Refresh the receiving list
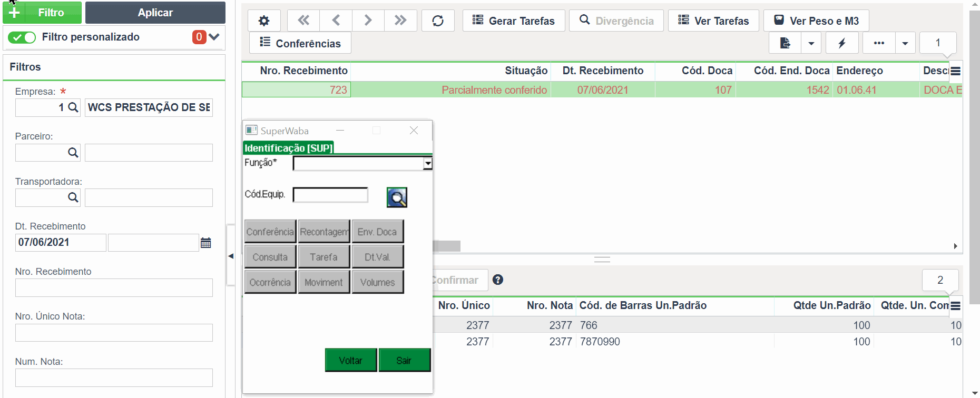The width and height of the screenshot is (980, 398). 438,21
